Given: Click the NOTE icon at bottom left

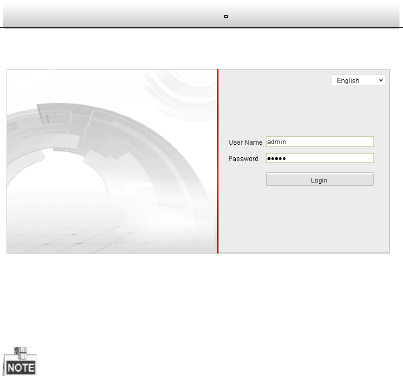Looking at the screenshot, I should [x=20, y=361].
